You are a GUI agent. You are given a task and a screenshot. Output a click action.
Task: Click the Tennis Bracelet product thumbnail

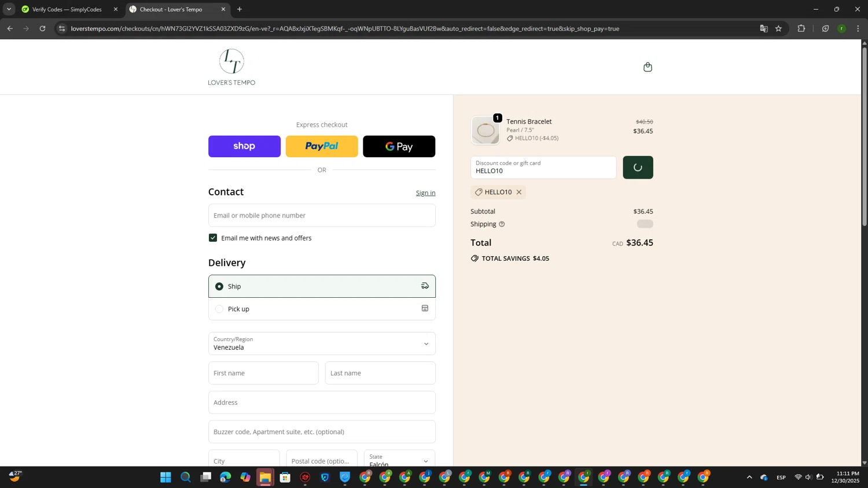coord(486,130)
